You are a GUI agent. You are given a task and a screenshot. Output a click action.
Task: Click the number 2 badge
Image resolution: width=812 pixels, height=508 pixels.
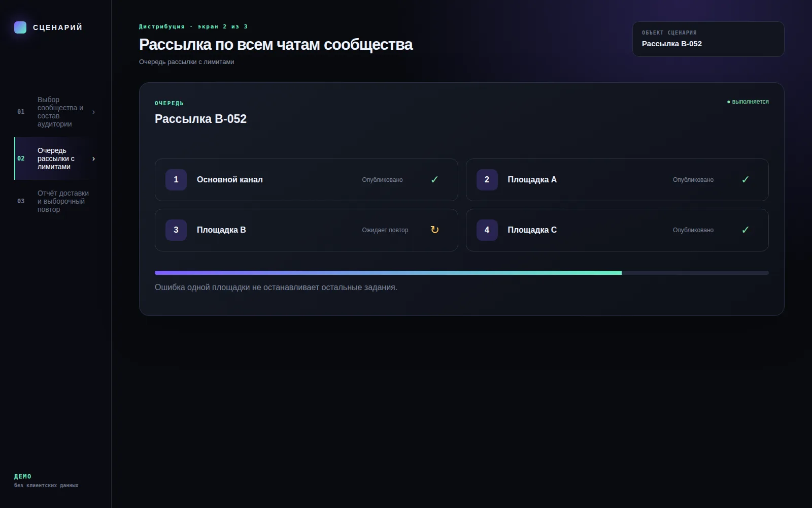(487, 180)
